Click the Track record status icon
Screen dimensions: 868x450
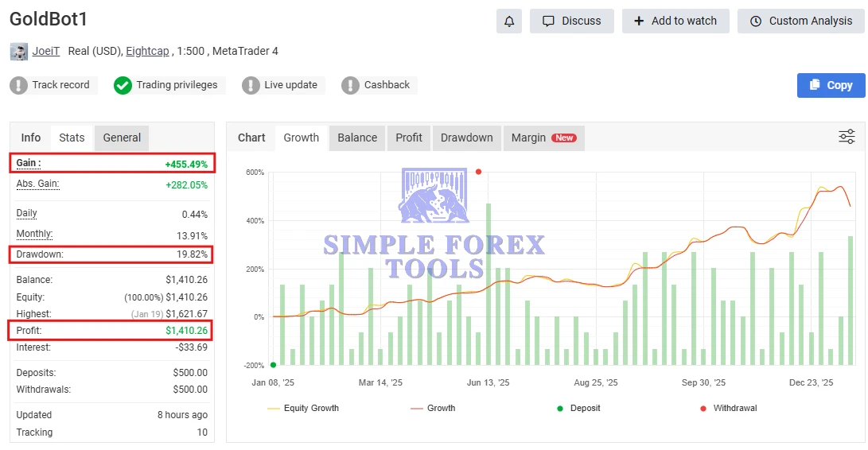(x=19, y=85)
